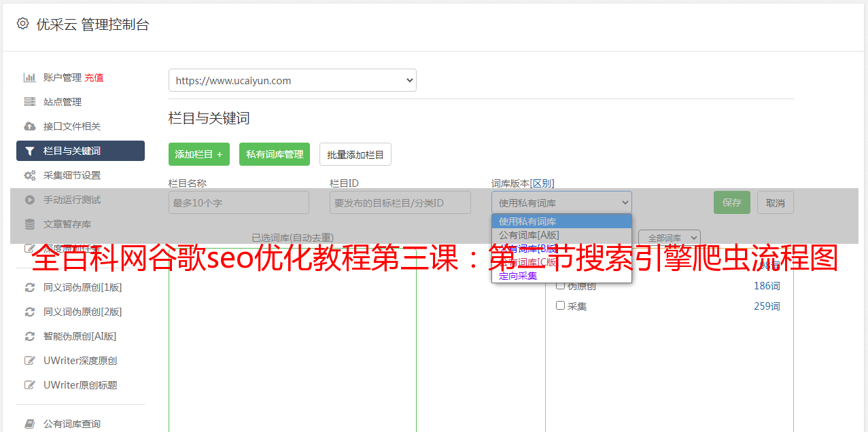Click the database icon for 文章暂存库
Image resolution: width=868 pixels, height=432 pixels.
click(x=30, y=224)
